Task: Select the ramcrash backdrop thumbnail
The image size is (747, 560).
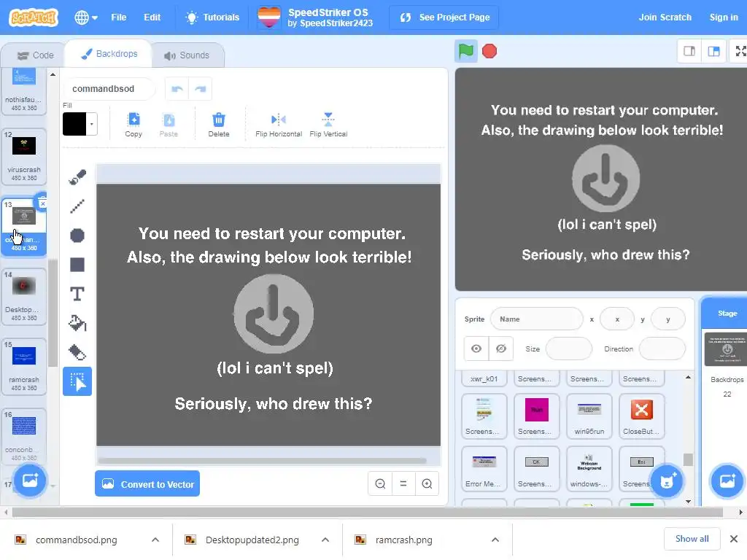Action: [x=24, y=366]
